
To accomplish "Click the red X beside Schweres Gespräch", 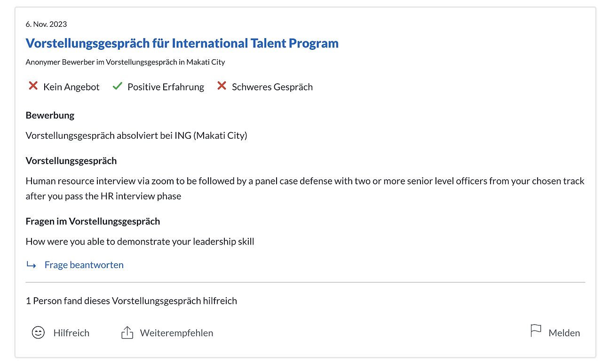I will (x=222, y=86).
